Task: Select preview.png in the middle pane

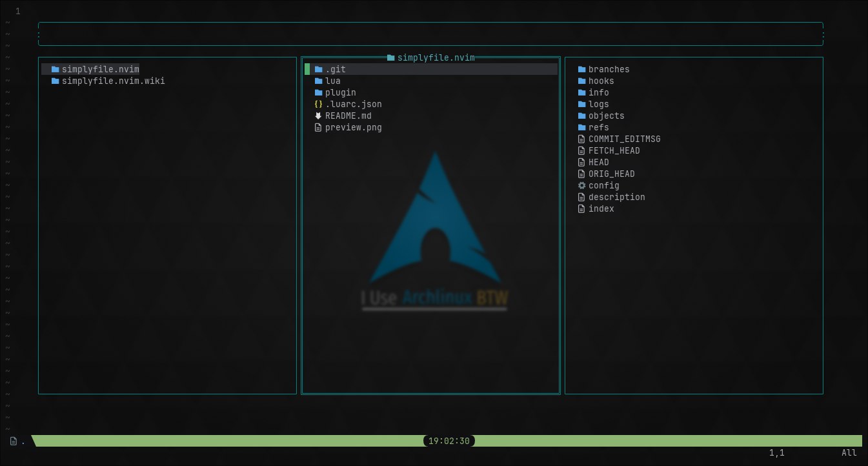Action: pos(354,127)
